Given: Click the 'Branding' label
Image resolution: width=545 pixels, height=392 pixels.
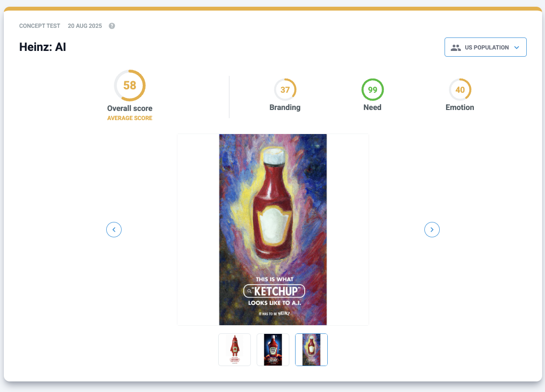Looking at the screenshot, I should (285, 108).
